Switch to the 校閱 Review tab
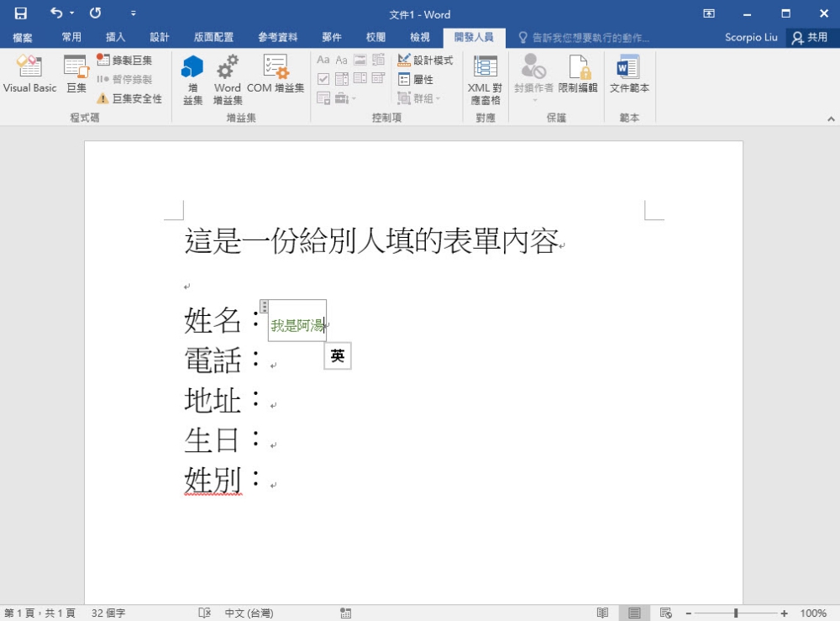Viewport: 840px width, 621px height. 375,37
